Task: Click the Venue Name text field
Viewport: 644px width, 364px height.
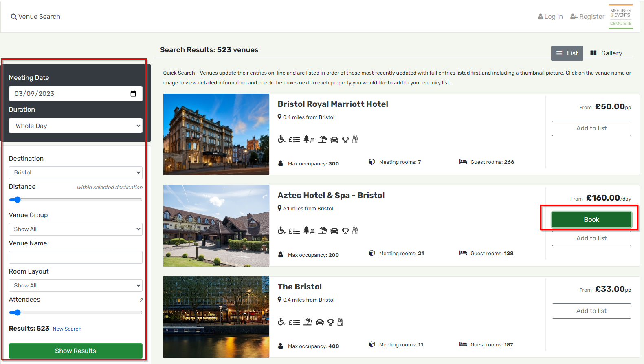Action: tap(76, 257)
